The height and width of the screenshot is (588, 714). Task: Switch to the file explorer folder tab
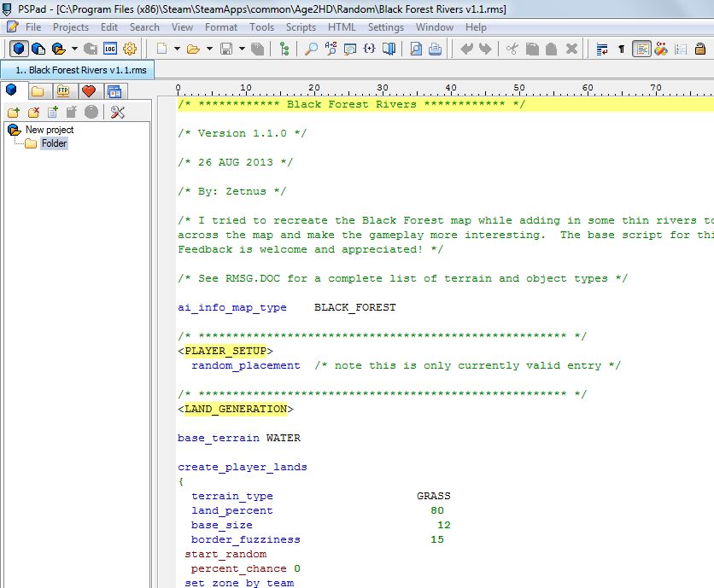[x=38, y=91]
